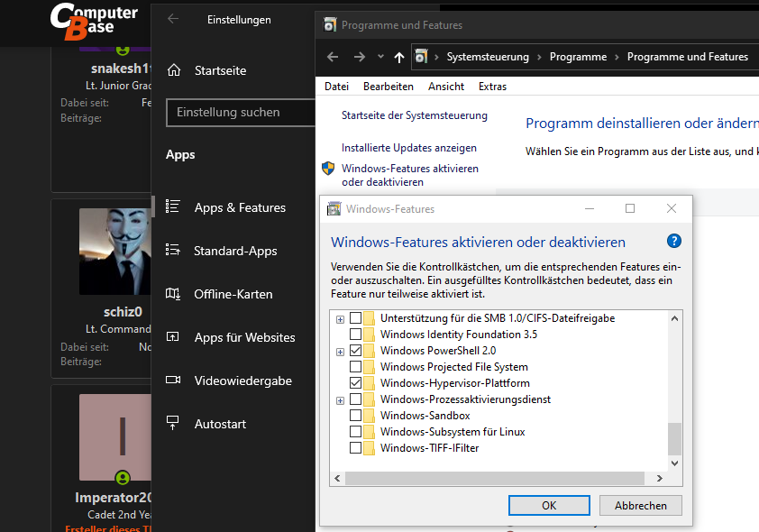Image resolution: width=759 pixels, height=532 pixels.
Task: Go back in Programme und Features explorer
Action: (333, 57)
